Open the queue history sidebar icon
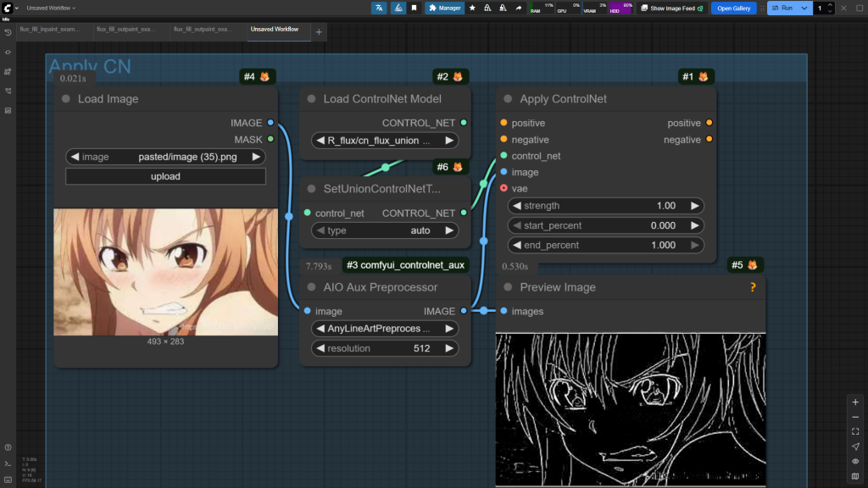Image resolution: width=868 pixels, height=488 pixels. pos(8,32)
